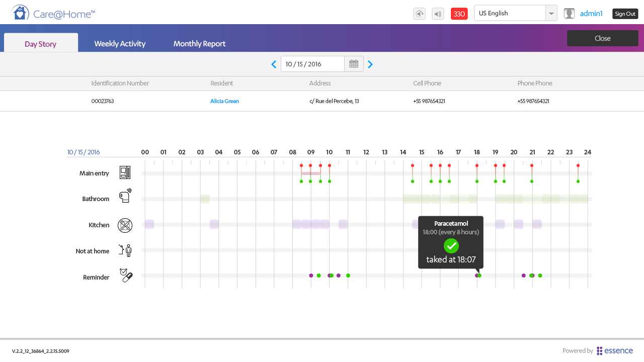Click the Resident column header
Viewport: 644px width, 362px height.
(222, 83)
